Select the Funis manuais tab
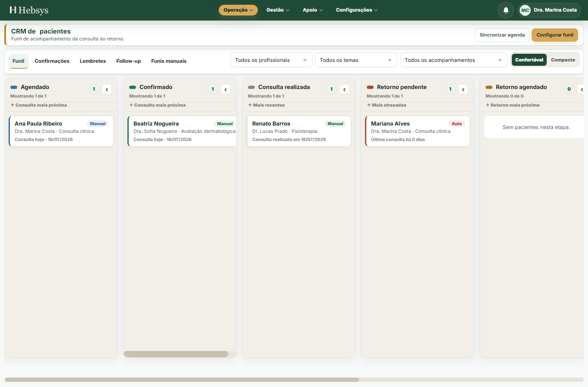 tap(169, 61)
